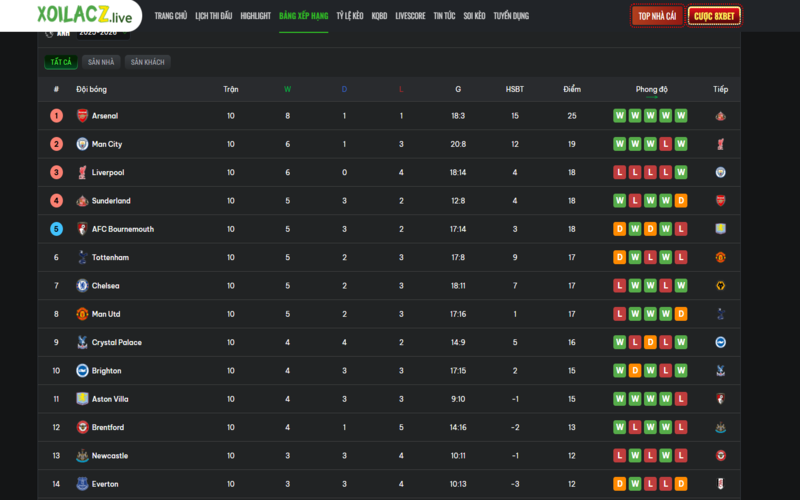Select the TẤT CẢ filter
The width and height of the screenshot is (800, 500).
(61, 62)
